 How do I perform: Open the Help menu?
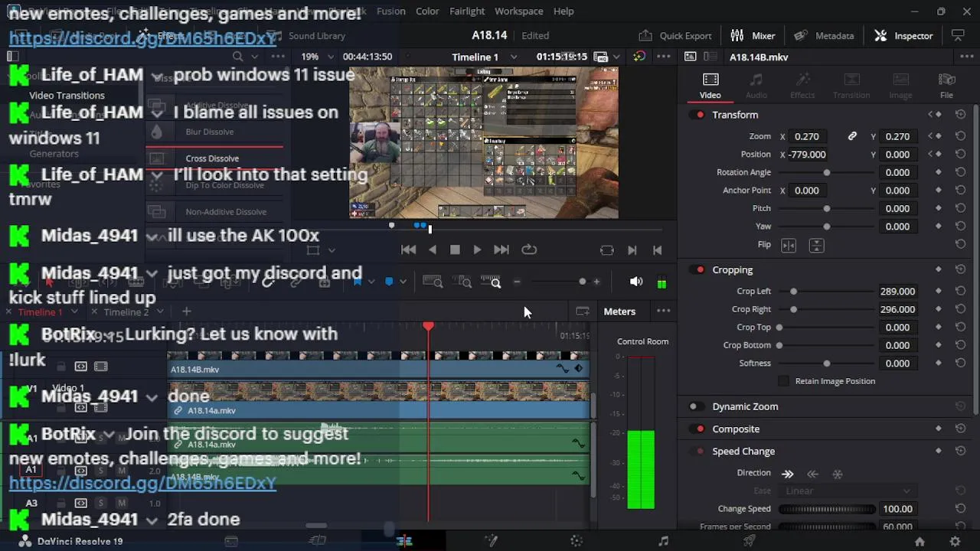pos(563,11)
